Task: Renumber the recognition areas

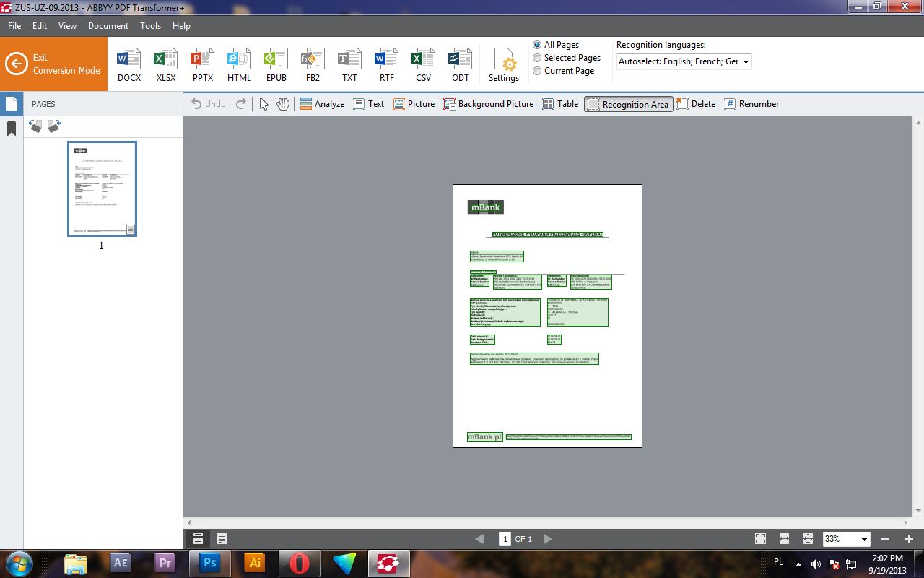Action: click(751, 104)
